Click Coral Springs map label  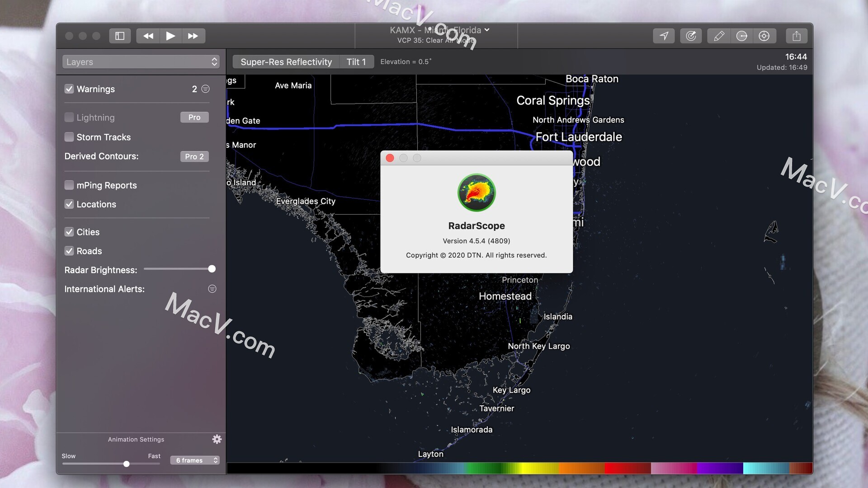(553, 100)
